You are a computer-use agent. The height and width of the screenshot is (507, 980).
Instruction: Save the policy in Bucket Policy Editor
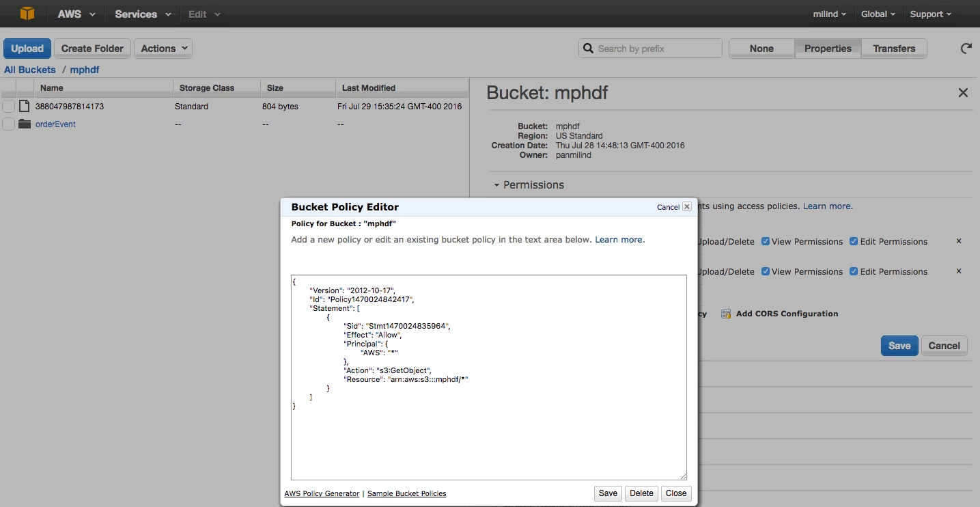[x=608, y=493]
